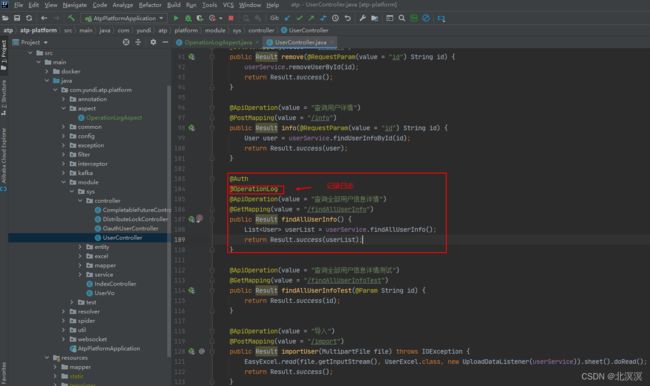Switch to OperationLogAspect.java tab

pos(218,42)
